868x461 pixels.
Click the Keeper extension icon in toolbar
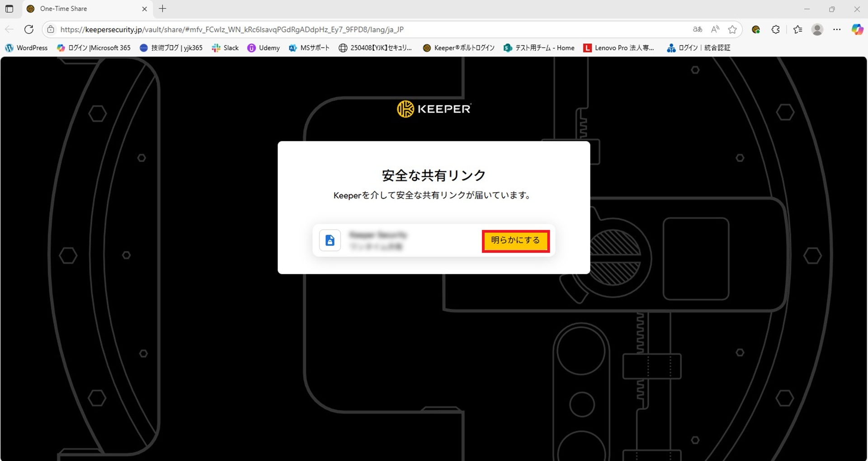(x=755, y=29)
